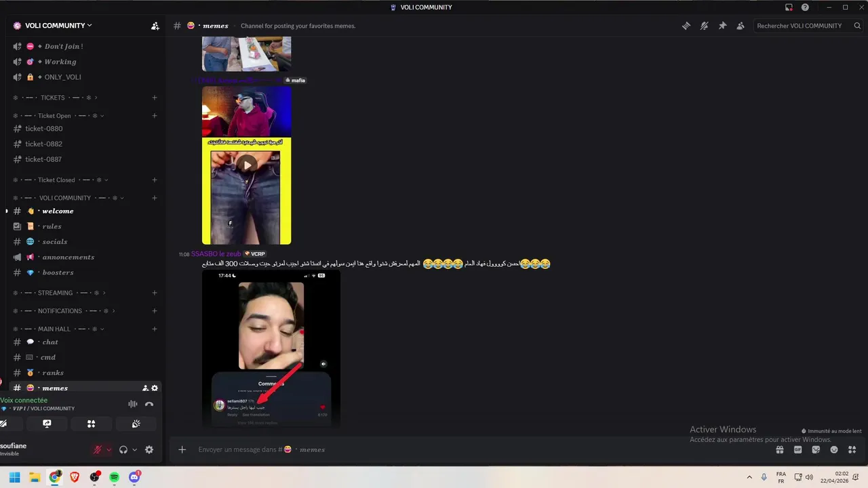Screen dimensions: 868x488
Task: Add a channel in NOTIFICATIONS category
Action: tap(155, 311)
